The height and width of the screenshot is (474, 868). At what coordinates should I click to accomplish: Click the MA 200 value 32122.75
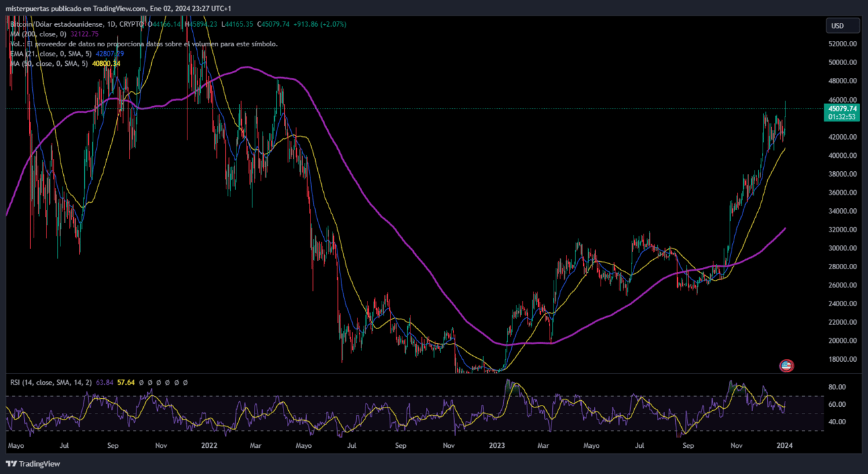84,34
